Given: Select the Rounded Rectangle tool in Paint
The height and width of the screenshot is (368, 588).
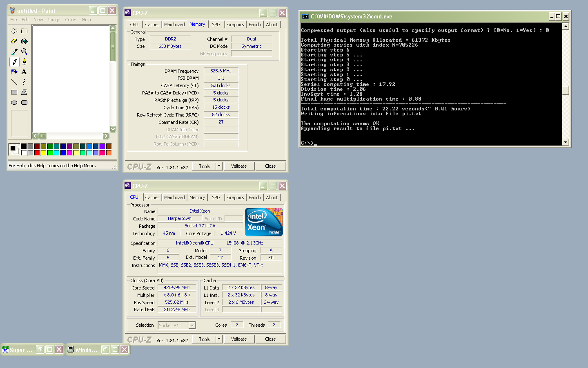Looking at the screenshot, I should 24,103.
